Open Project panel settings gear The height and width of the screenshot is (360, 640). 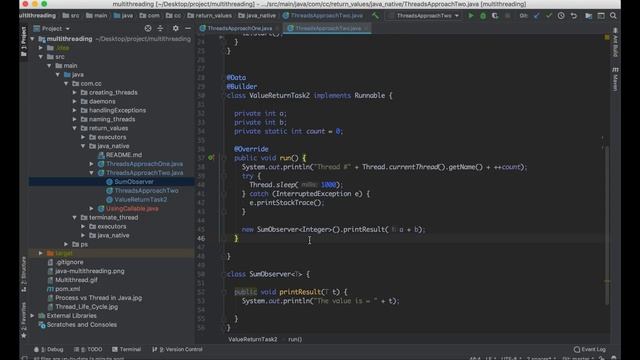click(x=176, y=29)
